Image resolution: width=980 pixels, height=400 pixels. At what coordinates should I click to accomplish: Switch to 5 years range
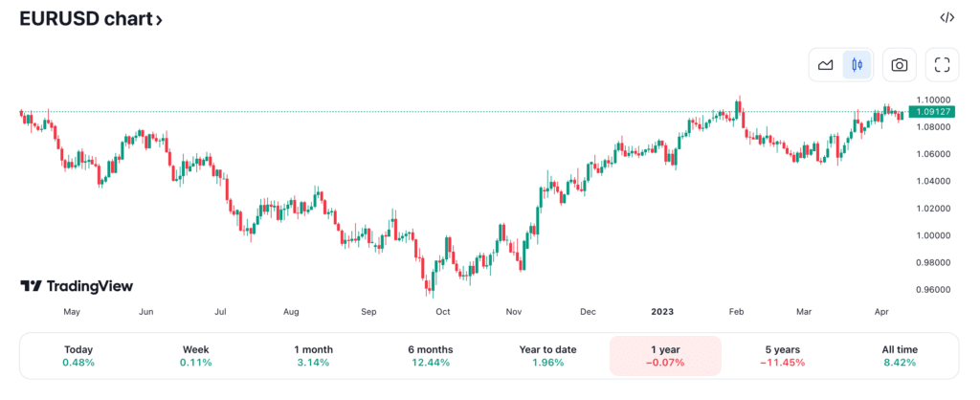(x=782, y=356)
